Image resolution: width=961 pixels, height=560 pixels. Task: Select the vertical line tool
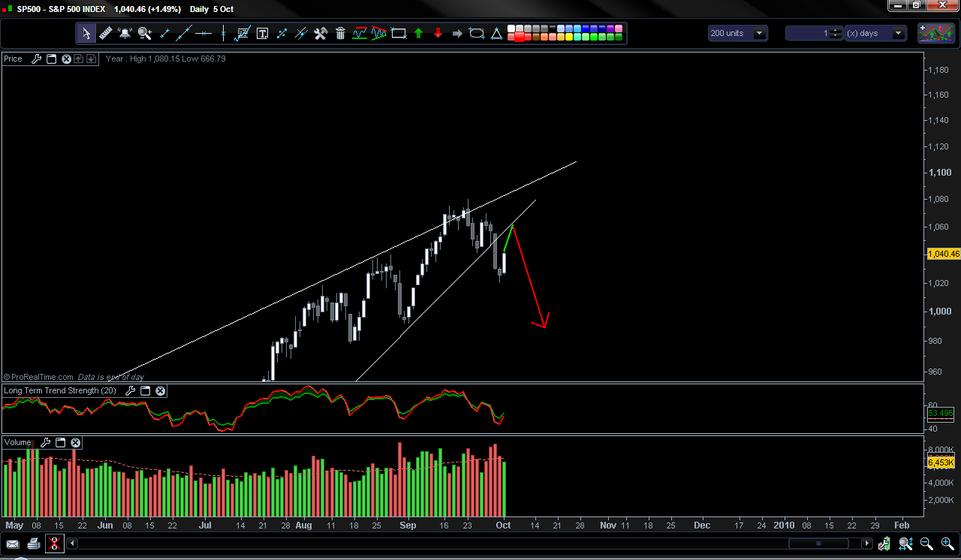pos(223,33)
